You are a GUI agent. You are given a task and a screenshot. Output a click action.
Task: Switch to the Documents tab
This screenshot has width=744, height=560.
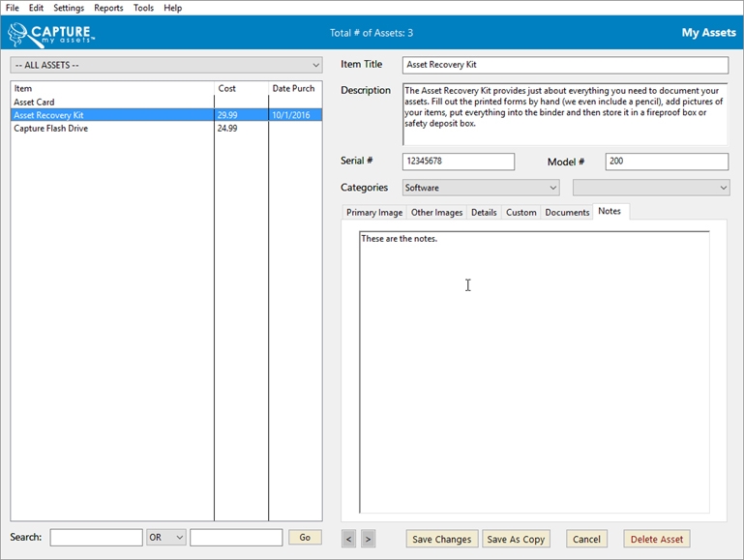567,213
